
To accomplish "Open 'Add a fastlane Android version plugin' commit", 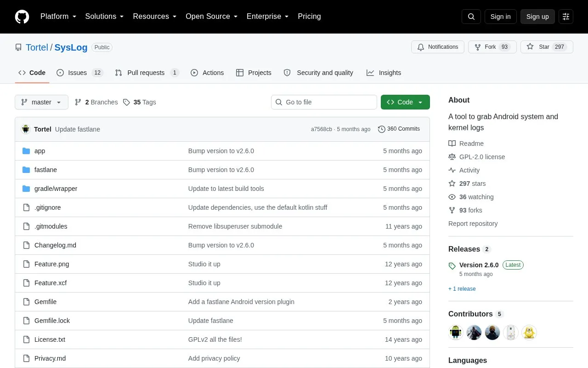I will coord(241,302).
